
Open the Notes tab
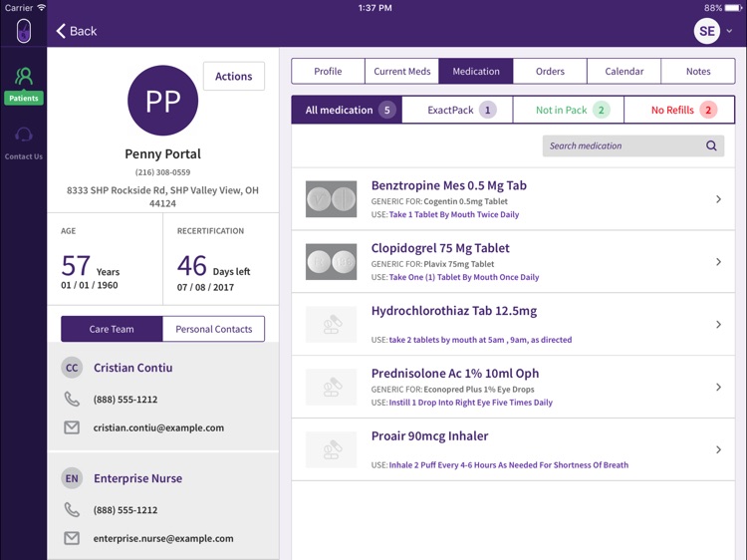[698, 71]
